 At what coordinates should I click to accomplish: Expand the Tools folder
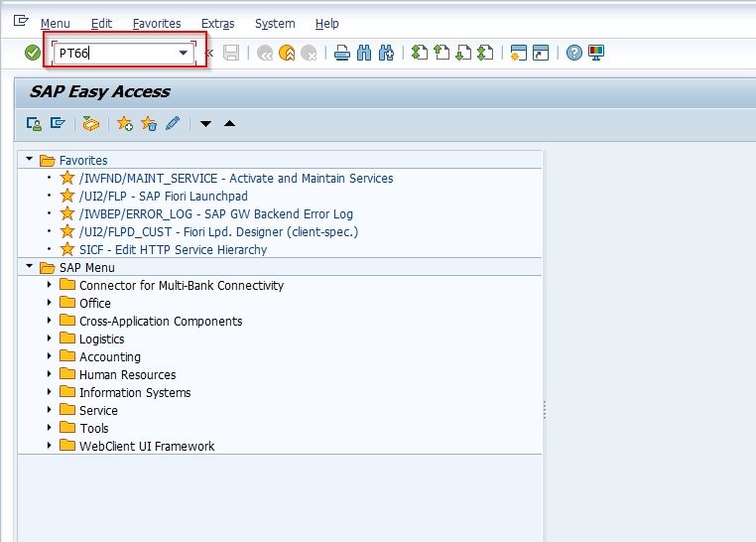[x=50, y=427]
